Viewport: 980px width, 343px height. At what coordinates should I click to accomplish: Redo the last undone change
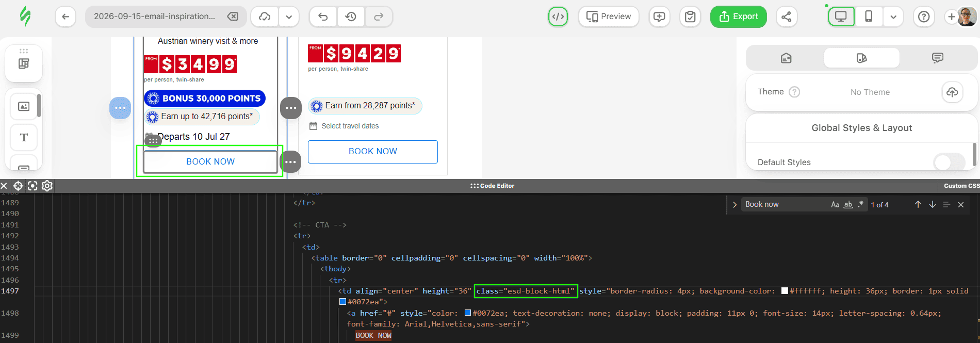(x=379, y=17)
